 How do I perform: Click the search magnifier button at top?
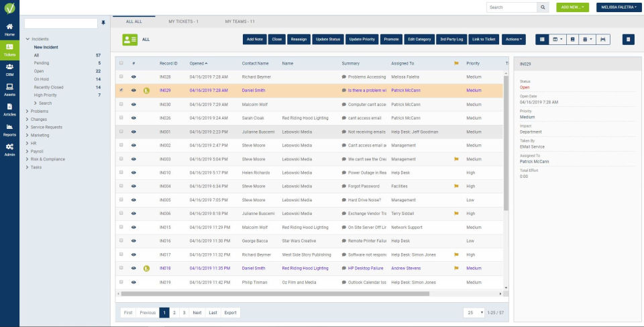[x=542, y=7]
